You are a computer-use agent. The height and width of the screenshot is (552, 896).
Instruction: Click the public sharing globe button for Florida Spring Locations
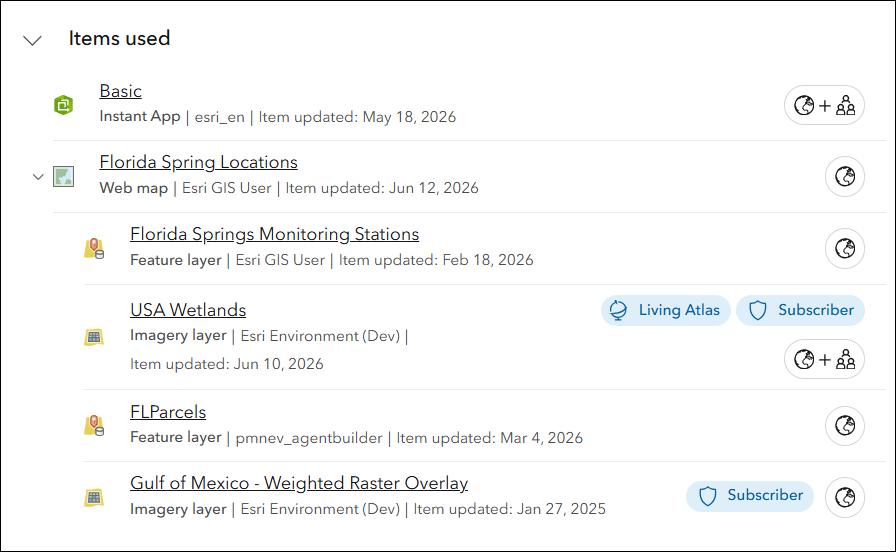(x=845, y=177)
